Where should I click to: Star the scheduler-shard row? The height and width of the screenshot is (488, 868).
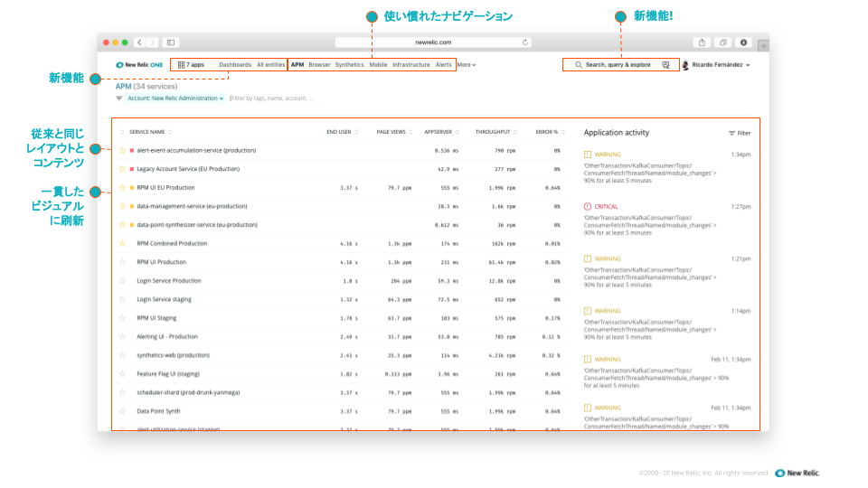click(122, 392)
